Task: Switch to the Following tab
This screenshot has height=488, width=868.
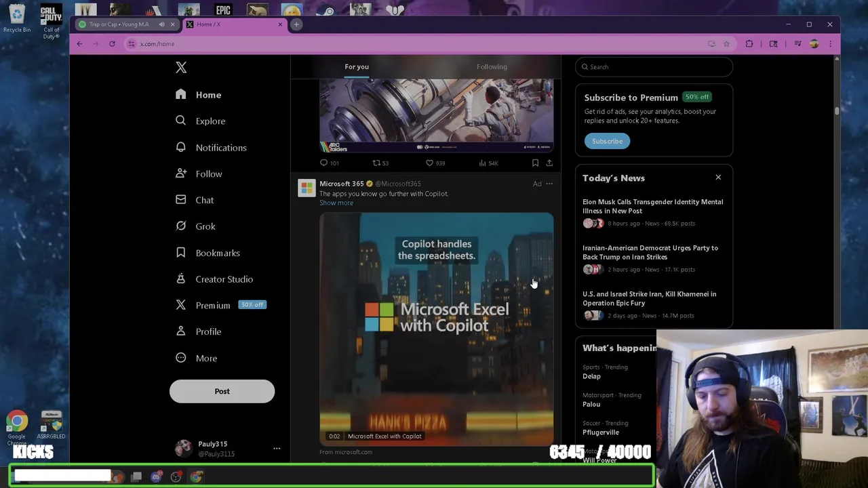Action: click(x=492, y=66)
